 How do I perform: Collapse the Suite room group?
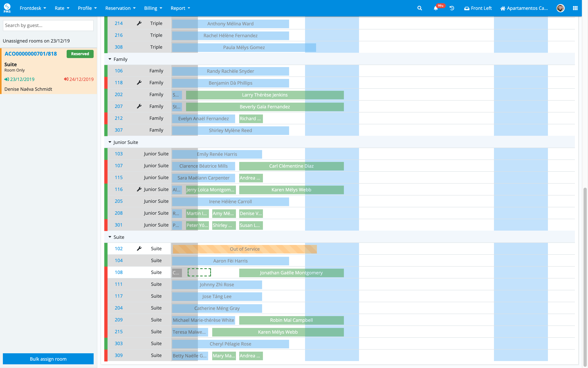tap(110, 237)
